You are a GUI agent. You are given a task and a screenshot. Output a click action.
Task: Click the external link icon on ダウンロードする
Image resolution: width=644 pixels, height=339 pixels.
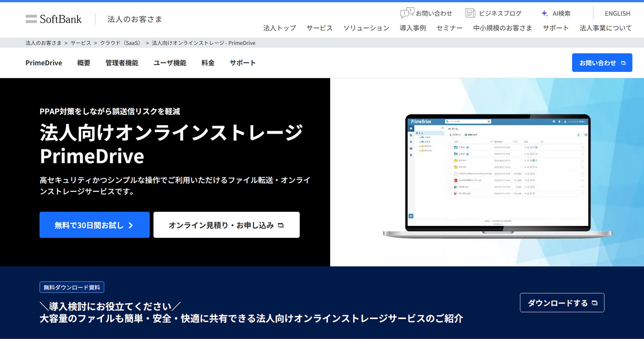tap(595, 303)
